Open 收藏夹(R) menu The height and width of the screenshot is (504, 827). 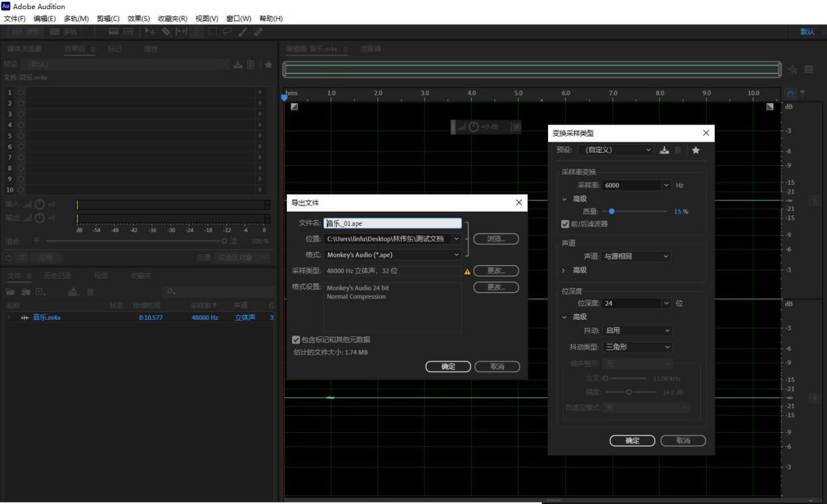[x=172, y=18]
